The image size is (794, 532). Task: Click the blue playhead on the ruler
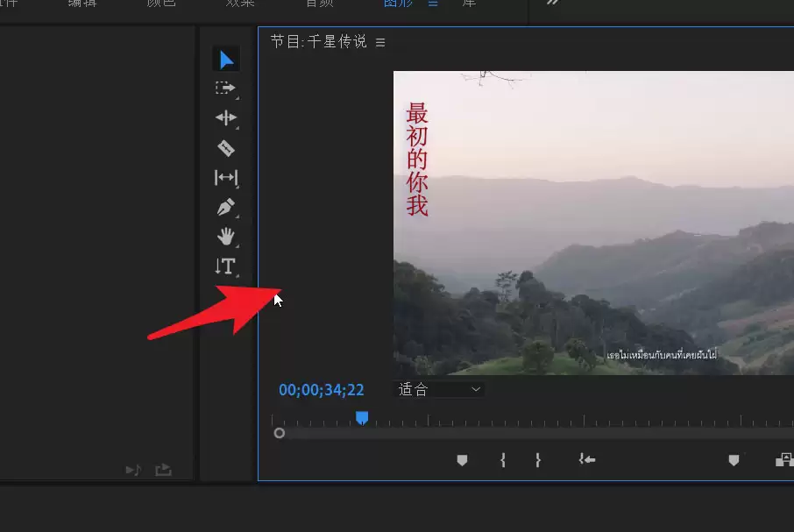[x=362, y=418]
